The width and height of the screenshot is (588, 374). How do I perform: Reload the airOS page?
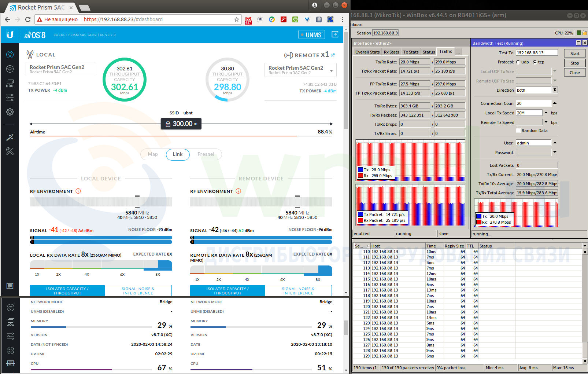pos(28,19)
